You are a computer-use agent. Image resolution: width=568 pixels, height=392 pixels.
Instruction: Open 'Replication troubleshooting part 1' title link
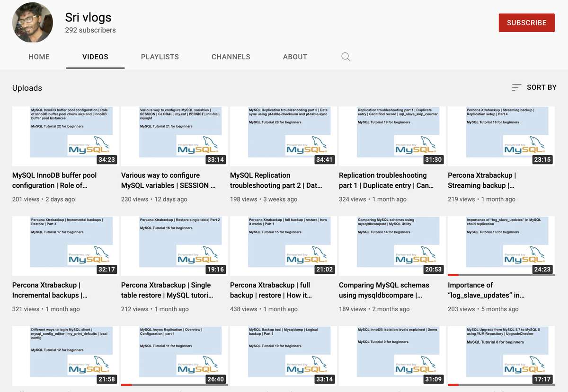pos(386,180)
